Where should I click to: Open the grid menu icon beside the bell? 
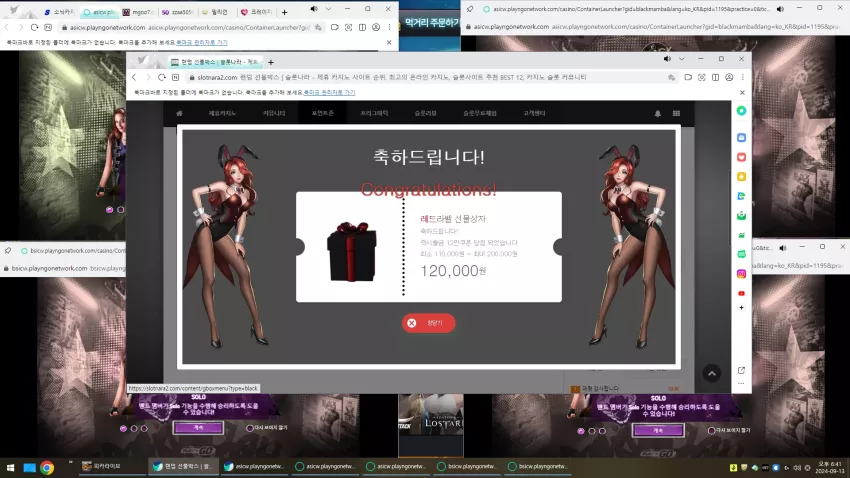(676, 113)
